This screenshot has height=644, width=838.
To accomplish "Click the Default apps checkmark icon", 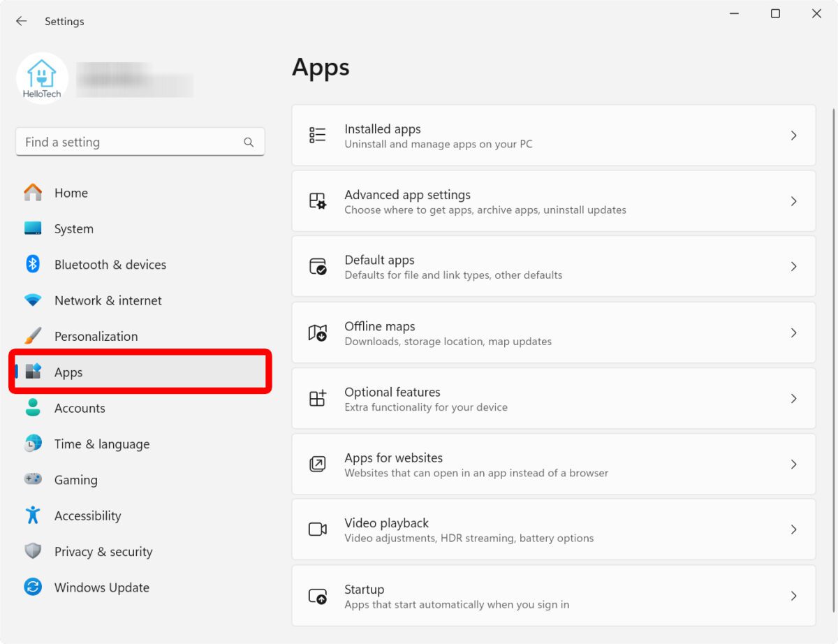I will 318,267.
